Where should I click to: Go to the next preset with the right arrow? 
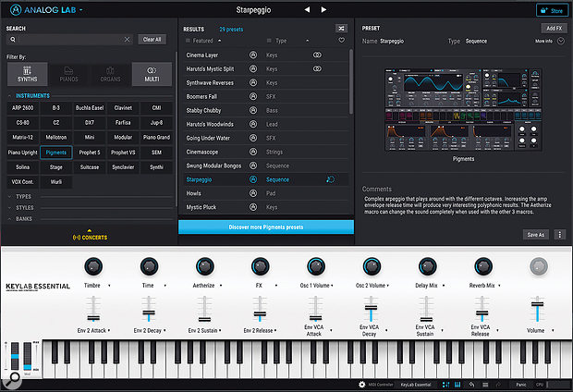(x=323, y=10)
